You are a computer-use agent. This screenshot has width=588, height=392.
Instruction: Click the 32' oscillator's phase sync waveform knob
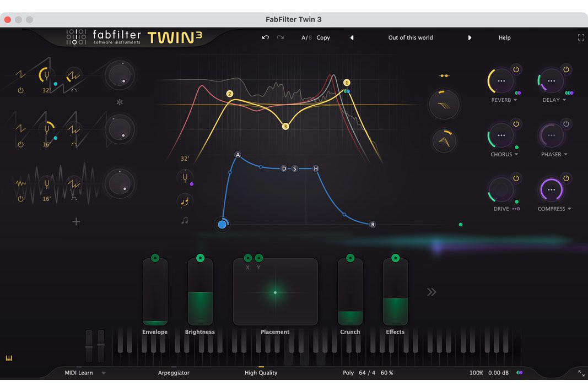[73, 76]
